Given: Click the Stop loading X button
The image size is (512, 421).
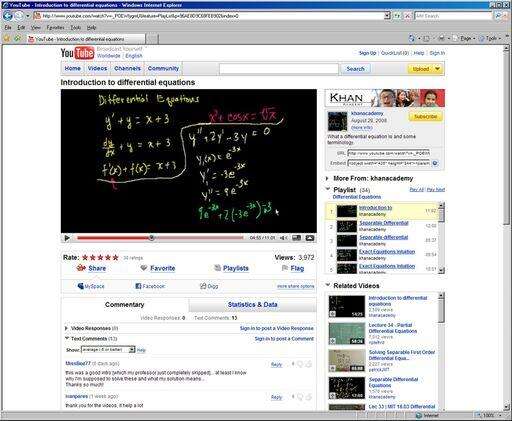Looking at the screenshot, I should coord(408,16).
